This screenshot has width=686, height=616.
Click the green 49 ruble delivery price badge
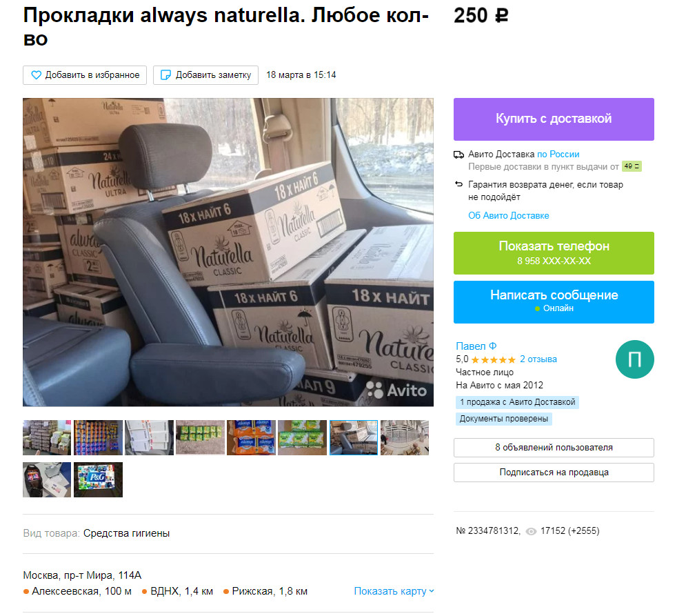pos(632,166)
